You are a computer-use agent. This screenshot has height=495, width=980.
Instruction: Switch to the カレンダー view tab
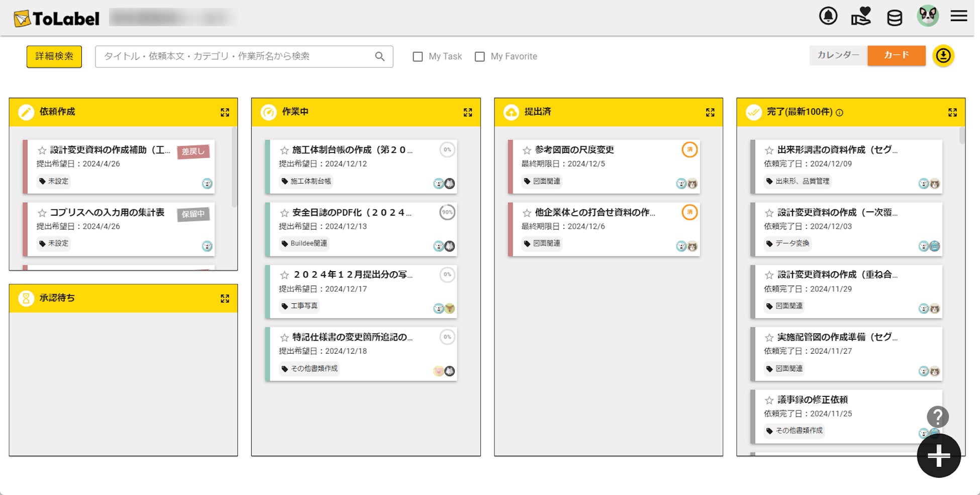coord(838,55)
